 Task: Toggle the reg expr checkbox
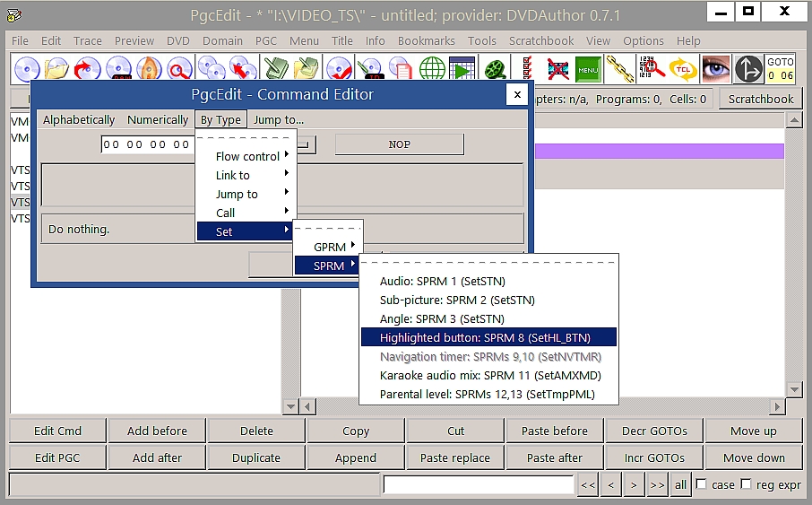[x=746, y=484]
